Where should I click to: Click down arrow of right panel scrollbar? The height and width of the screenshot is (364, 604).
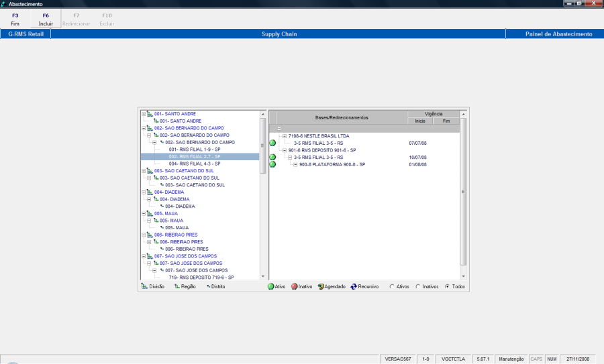463,276
